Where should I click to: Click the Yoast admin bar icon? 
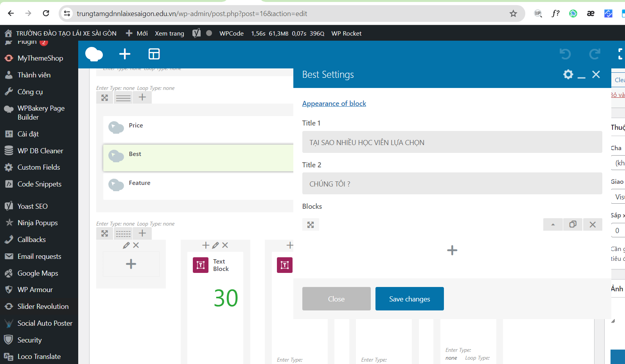[197, 33]
